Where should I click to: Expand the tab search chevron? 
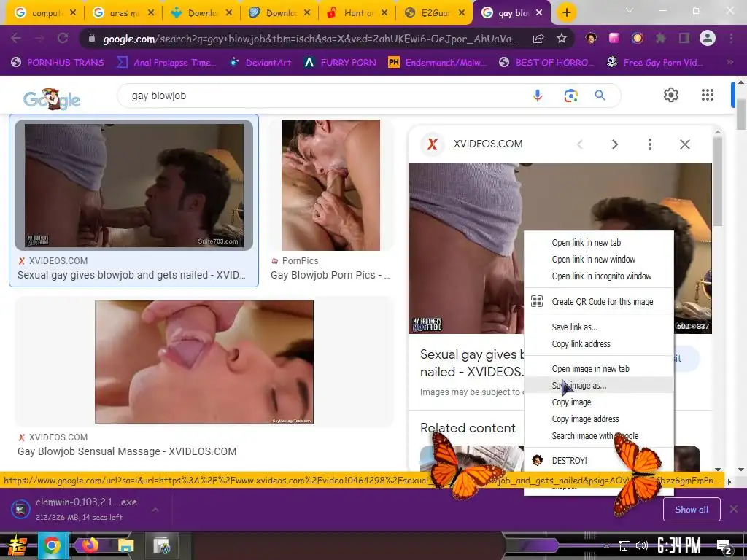pyautogui.click(x=630, y=10)
